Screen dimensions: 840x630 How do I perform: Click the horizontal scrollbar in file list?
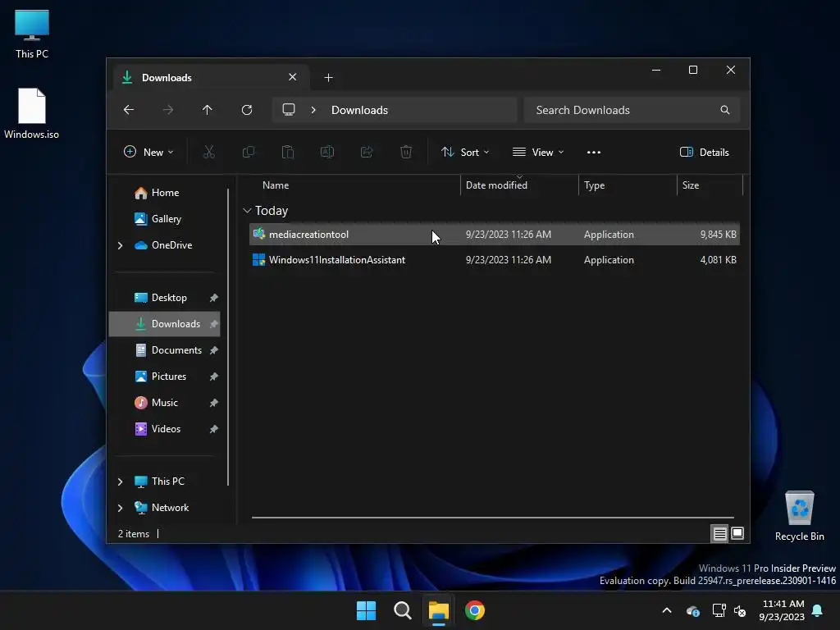492,518
